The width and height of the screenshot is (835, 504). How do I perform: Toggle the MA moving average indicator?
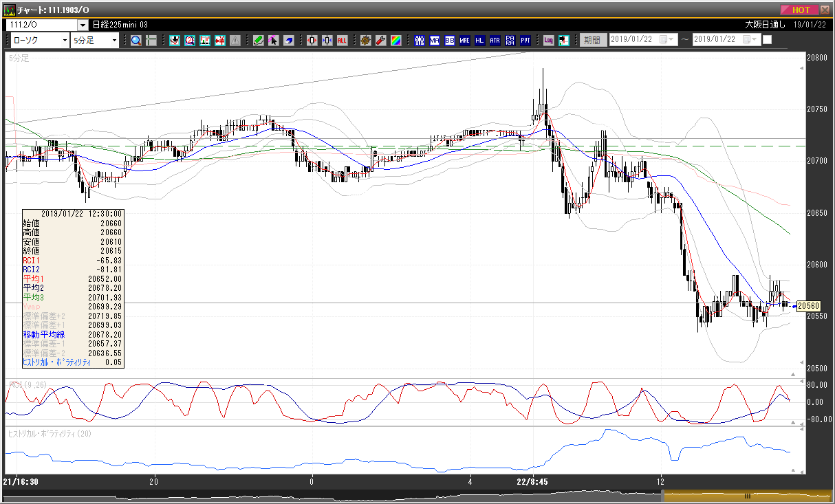(434, 40)
